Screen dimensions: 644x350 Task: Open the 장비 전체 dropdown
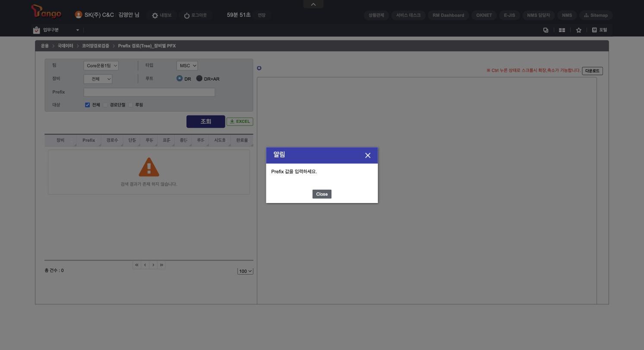[x=98, y=79]
